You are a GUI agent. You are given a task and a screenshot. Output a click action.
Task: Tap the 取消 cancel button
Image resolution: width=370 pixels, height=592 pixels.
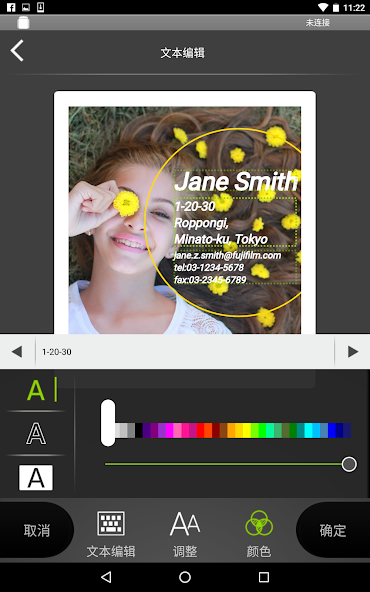pos(37,530)
